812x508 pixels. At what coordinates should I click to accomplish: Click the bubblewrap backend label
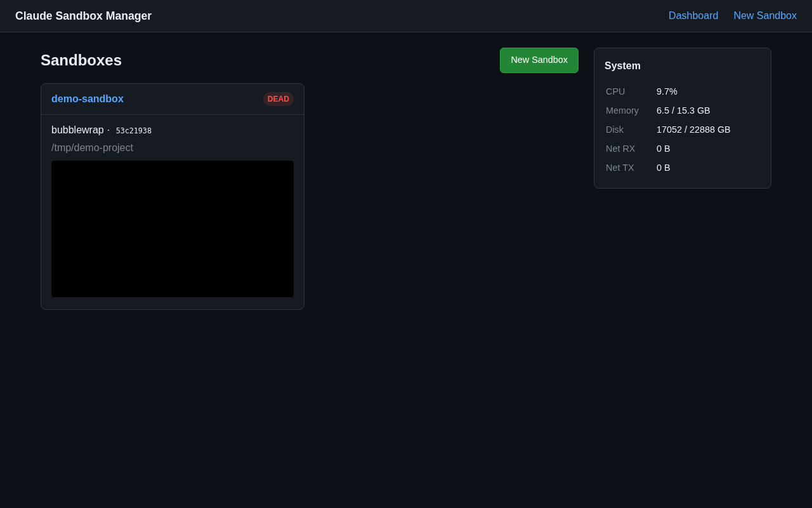(77, 130)
